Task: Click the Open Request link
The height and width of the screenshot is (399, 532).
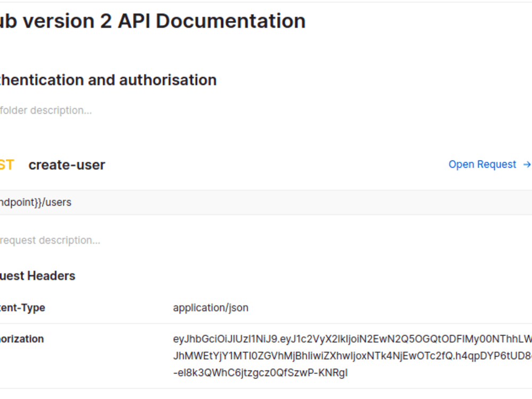Action: click(481, 164)
